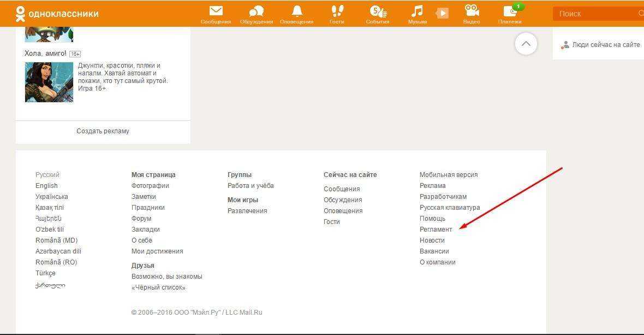Click the music play button icon
Viewport: 644px width, 335px height.
[442, 13]
